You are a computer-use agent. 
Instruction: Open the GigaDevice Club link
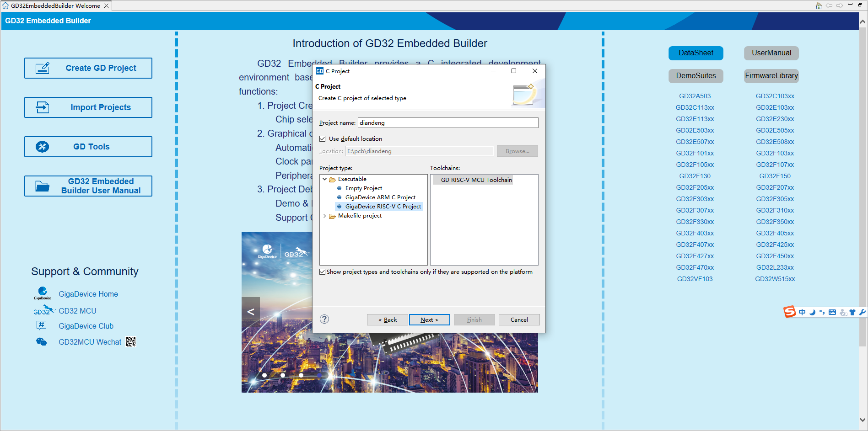pyautogui.click(x=86, y=326)
